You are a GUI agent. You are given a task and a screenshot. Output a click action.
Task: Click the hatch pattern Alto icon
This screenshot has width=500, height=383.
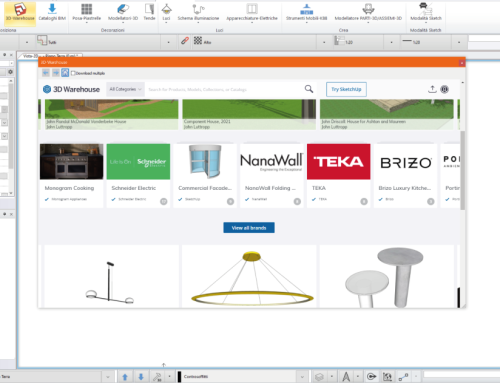tap(198, 41)
